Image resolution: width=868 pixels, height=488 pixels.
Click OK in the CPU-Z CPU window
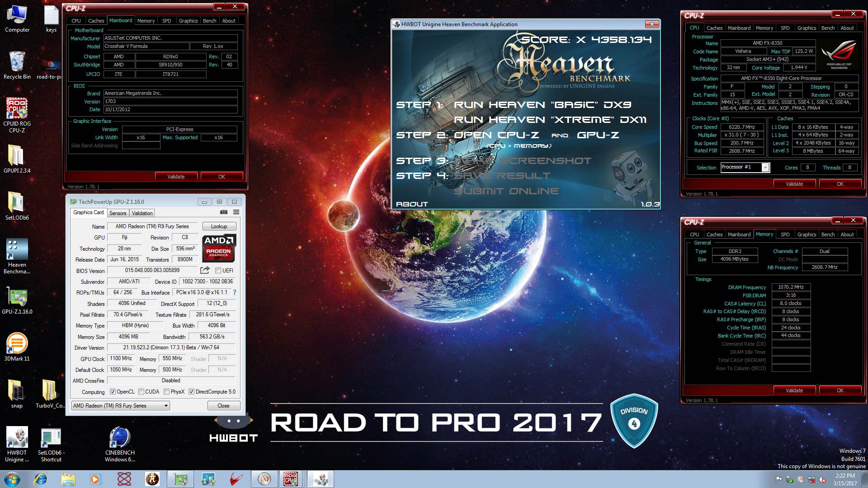tap(840, 184)
